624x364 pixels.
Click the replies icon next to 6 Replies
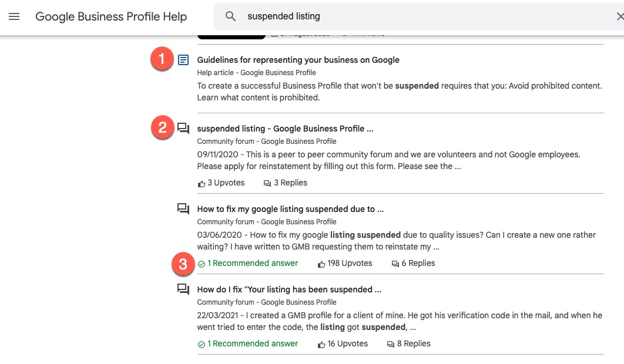tap(395, 264)
